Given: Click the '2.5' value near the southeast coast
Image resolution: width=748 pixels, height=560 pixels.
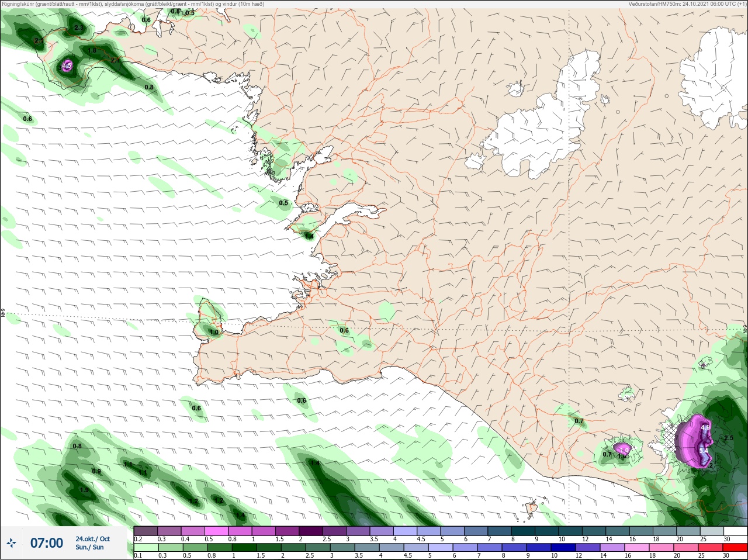Looking at the screenshot, I should tap(728, 438).
